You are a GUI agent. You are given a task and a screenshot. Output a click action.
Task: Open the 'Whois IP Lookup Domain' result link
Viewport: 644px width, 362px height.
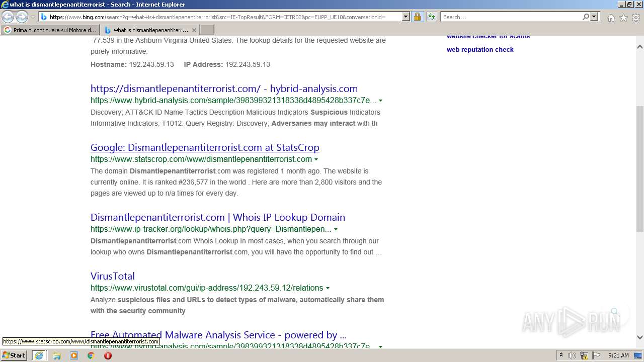point(218,217)
